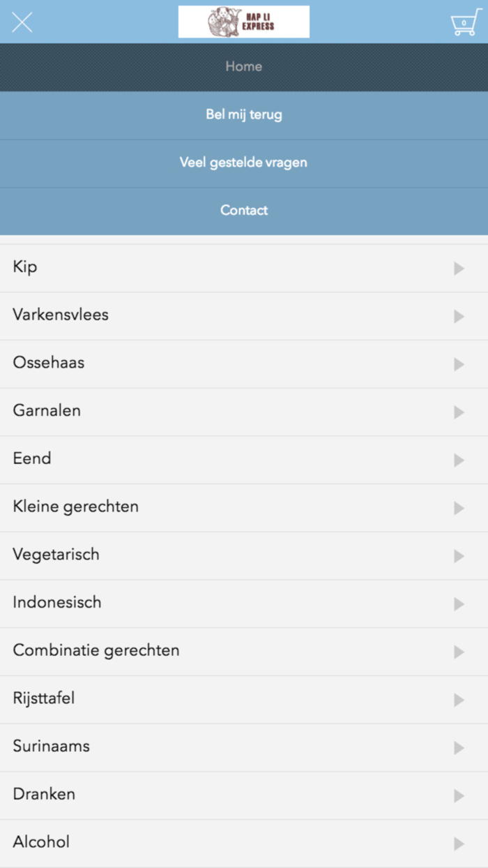This screenshot has width=488, height=868.
Task: Select the Surinaams category label
Action: click(x=52, y=747)
